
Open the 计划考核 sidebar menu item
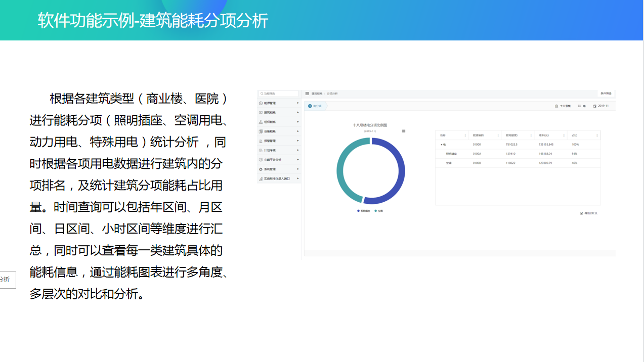(x=270, y=150)
